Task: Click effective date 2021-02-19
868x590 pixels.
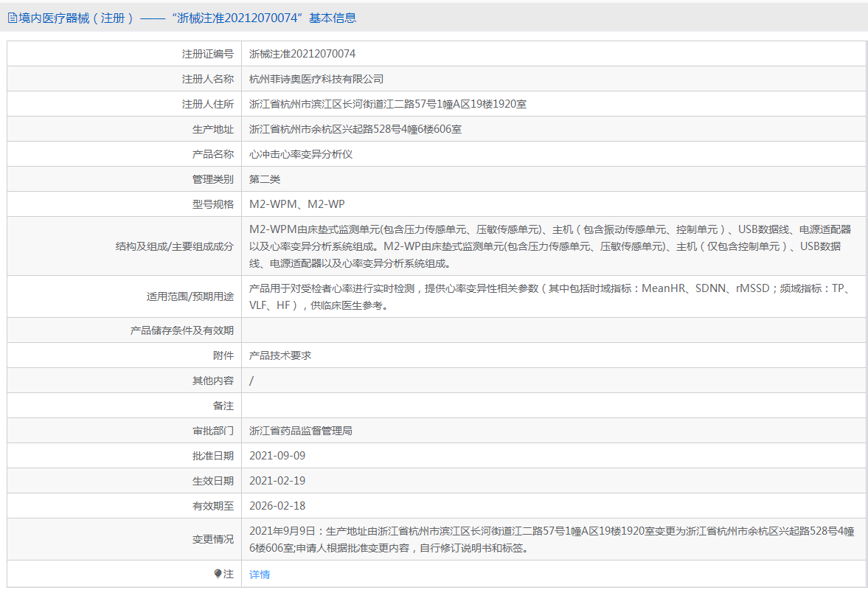Action: coord(277,481)
